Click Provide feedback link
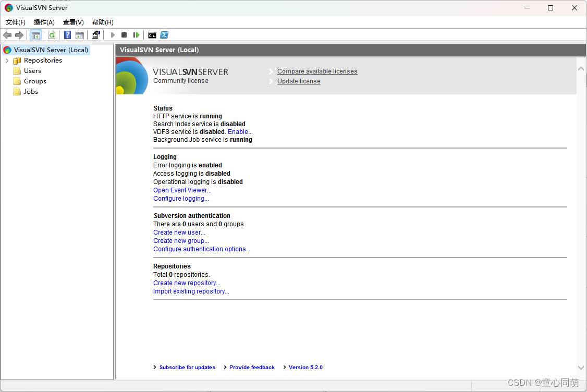The width and height of the screenshot is (587, 392). (252, 367)
